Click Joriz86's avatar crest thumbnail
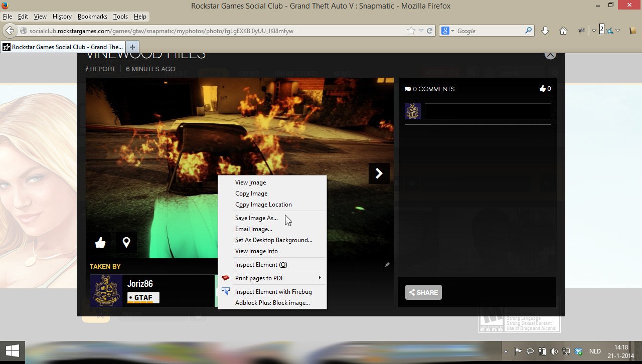 pos(106,291)
